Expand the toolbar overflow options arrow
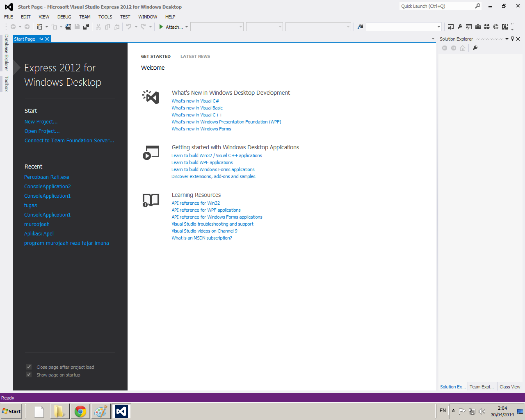Image resolution: width=525 pixels, height=420 pixels. [x=512, y=27]
